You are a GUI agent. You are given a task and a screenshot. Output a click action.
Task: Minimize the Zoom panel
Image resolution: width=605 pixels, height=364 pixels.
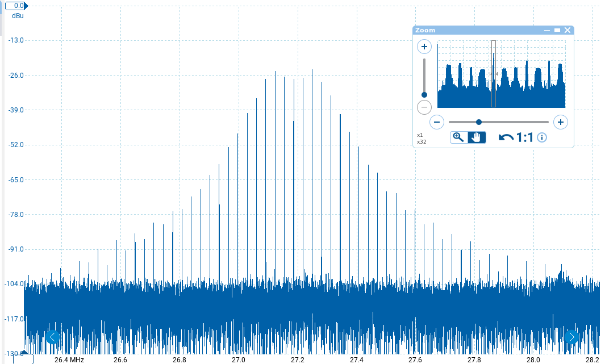click(546, 30)
